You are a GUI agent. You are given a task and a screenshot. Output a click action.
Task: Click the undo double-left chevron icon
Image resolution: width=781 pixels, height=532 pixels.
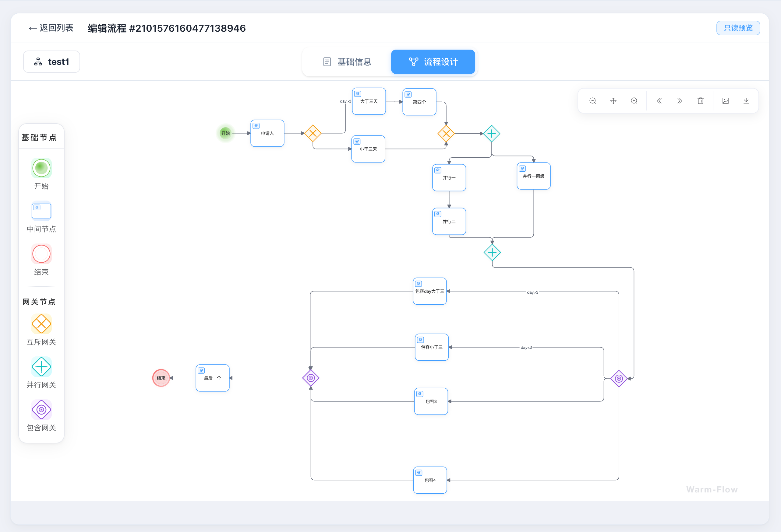pos(659,101)
